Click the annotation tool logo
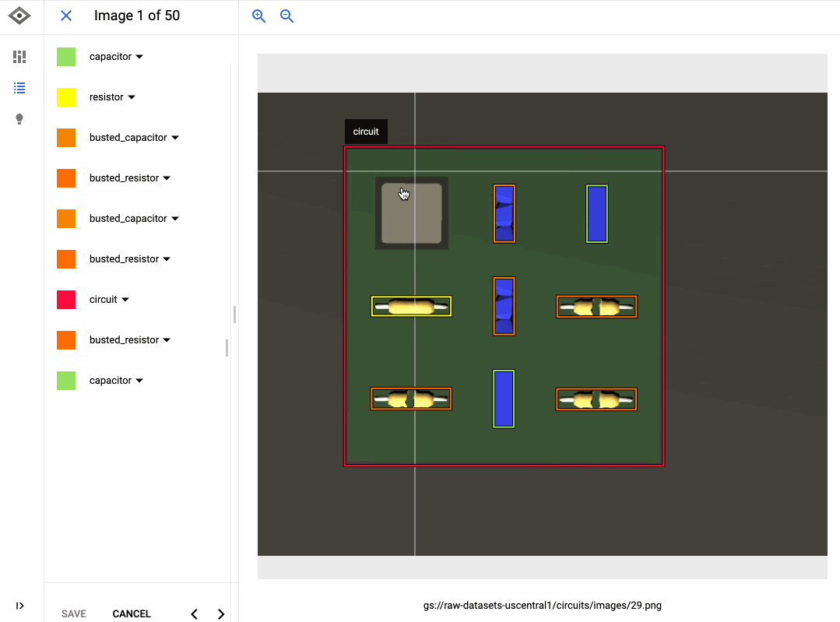This screenshot has width=840, height=622. [x=19, y=15]
